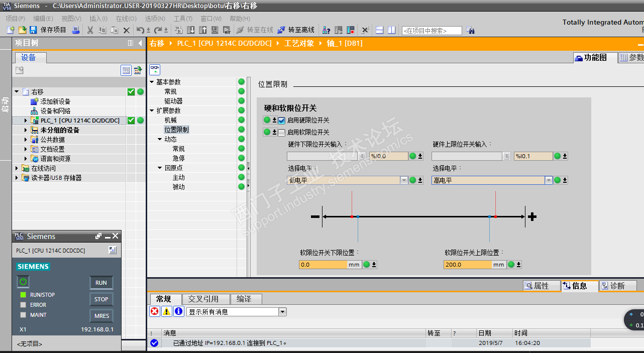
Task: Click the delete X icon in toolbar
Action: point(127,30)
